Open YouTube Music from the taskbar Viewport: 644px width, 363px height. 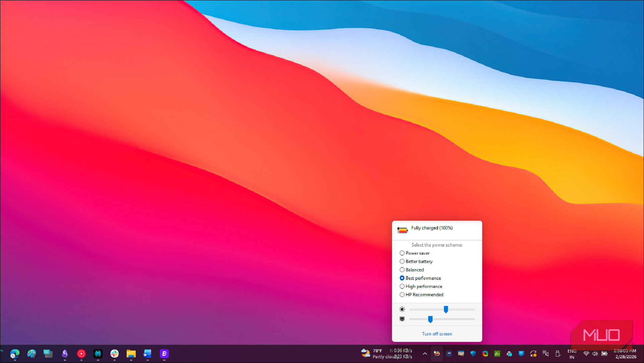pos(81,354)
